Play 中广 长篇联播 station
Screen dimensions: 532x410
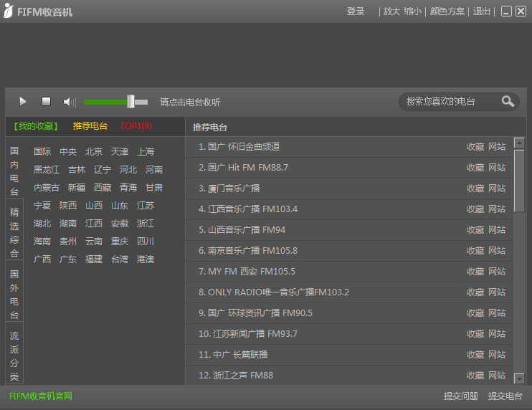(x=233, y=355)
